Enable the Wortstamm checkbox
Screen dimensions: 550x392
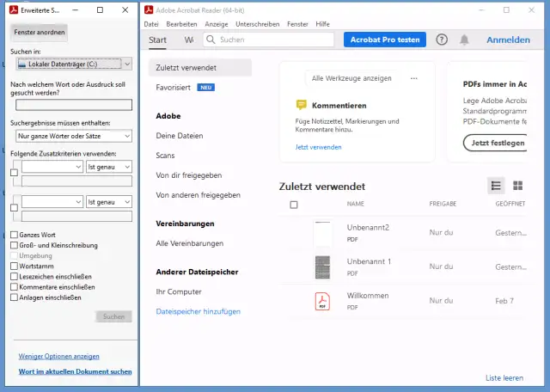pos(14,266)
